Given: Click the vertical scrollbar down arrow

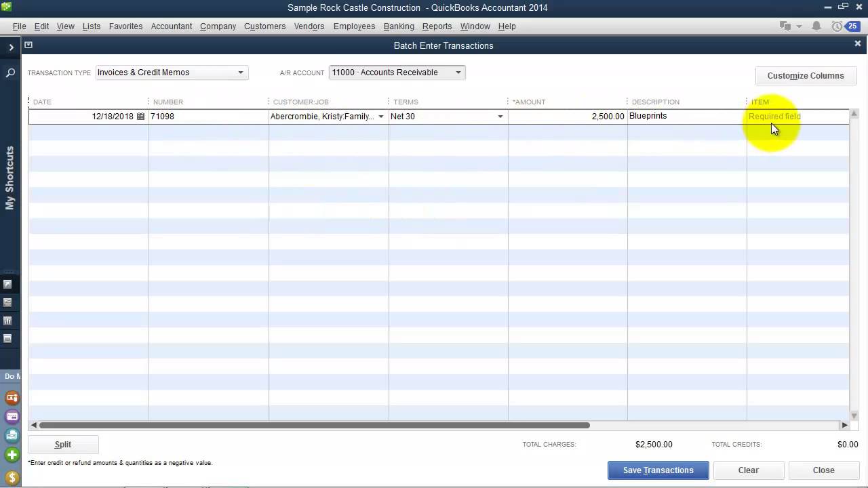Looking at the screenshot, I should click(x=854, y=415).
